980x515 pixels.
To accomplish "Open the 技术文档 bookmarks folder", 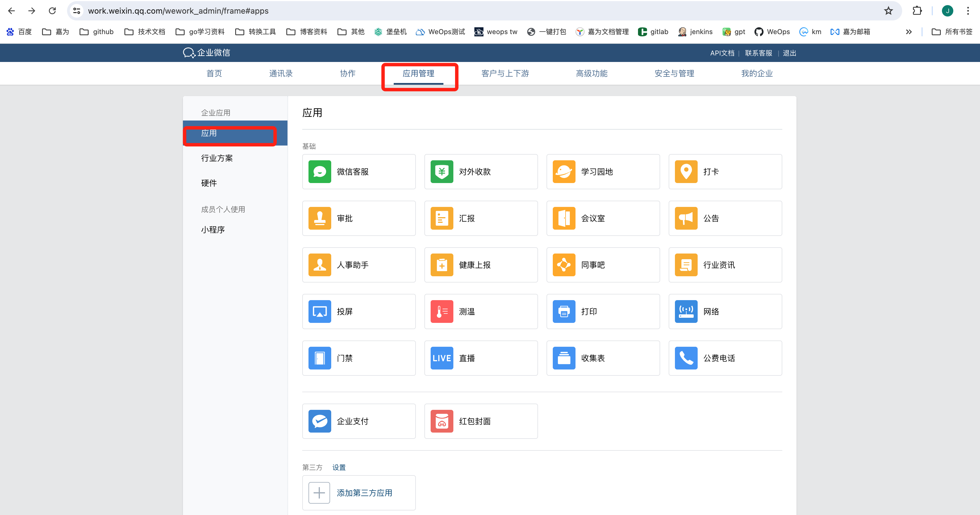I will pyautogui.click(x=145, y=32).
